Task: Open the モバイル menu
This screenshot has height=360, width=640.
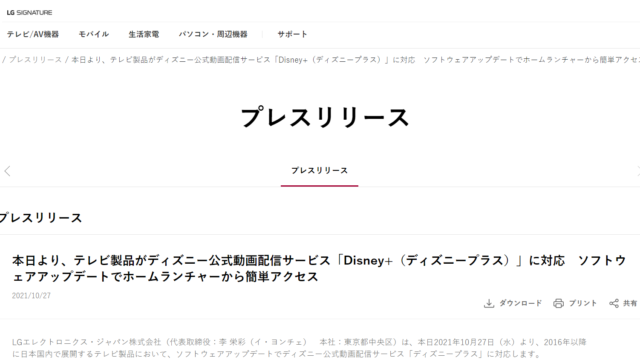Action: [94, 34]
